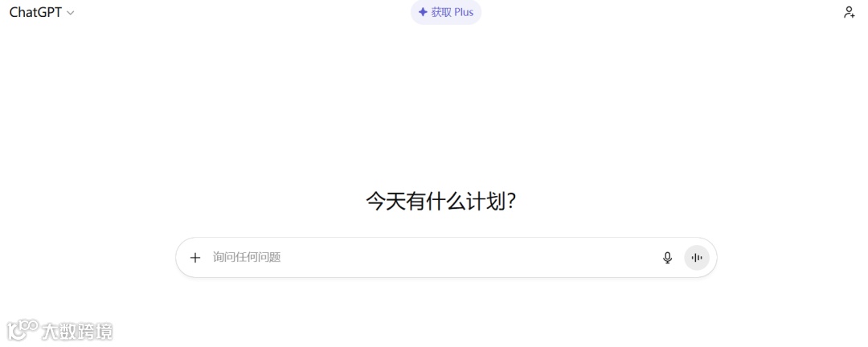Click the 大数跨境 watermark text
Image resolution: width=868 pixels, height=347 pixels.
[77, 332]
